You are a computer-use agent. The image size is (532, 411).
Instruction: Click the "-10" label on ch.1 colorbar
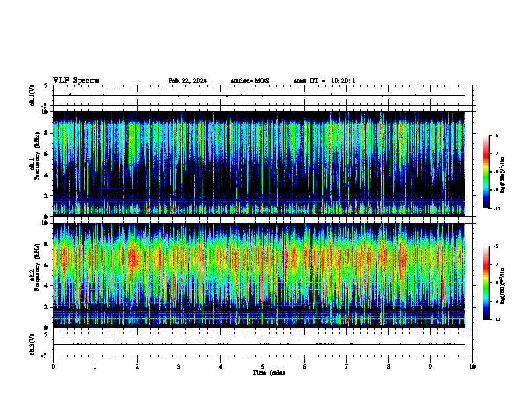point(496,209)
